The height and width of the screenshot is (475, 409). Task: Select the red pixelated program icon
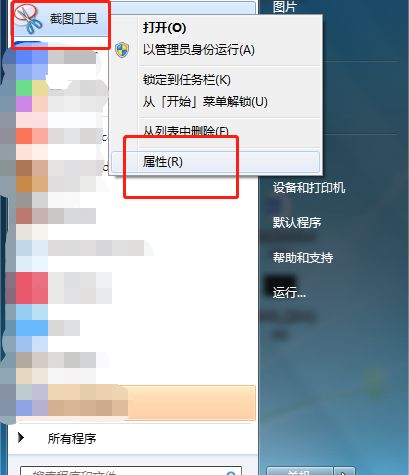pyautogui.click(x=32, y=287)
